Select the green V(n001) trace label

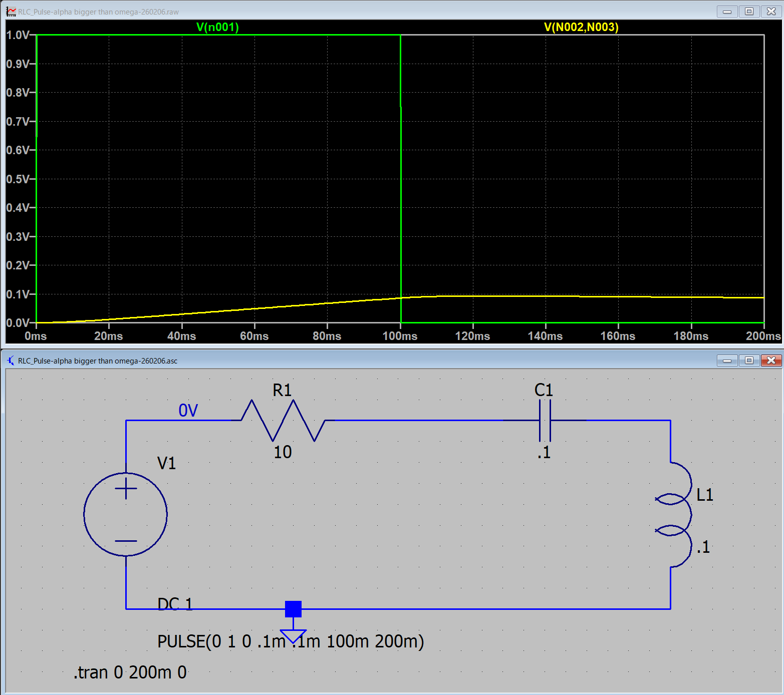point(217,27)
